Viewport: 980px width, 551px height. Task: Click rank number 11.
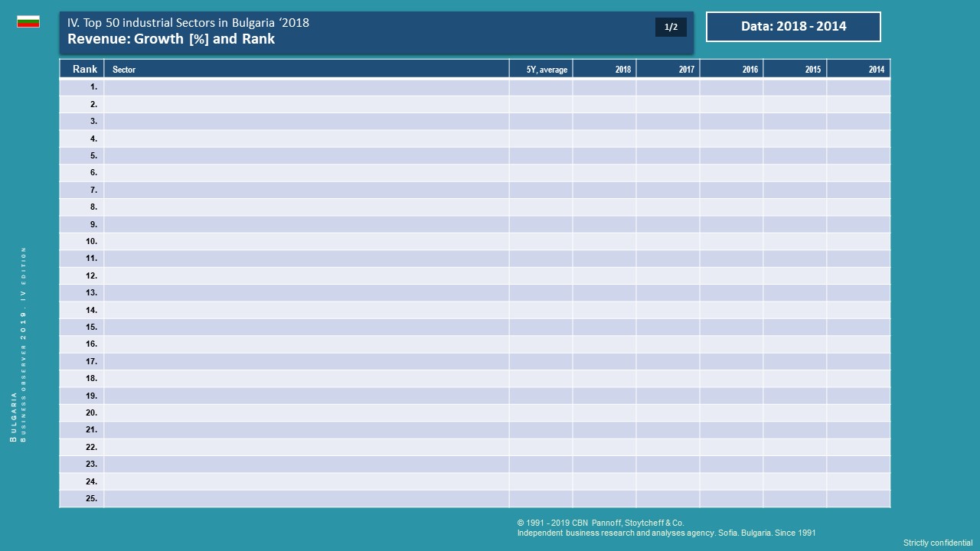coord(91,259)
